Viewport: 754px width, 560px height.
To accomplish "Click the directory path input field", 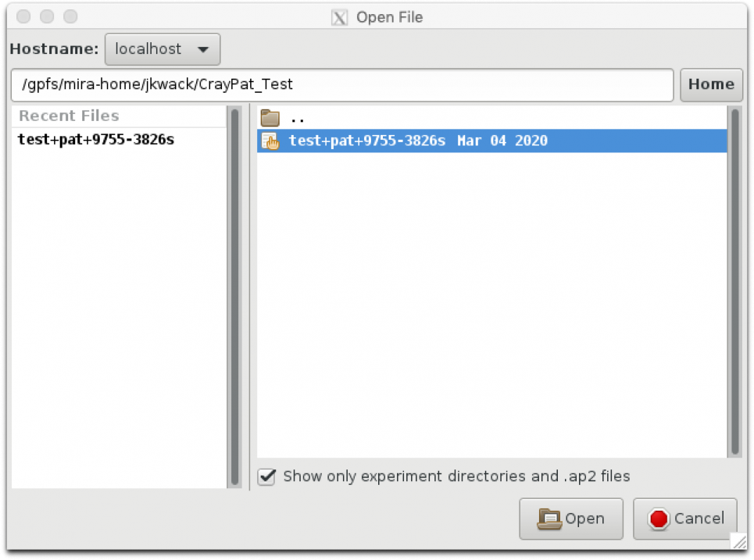I will point(342,84).
